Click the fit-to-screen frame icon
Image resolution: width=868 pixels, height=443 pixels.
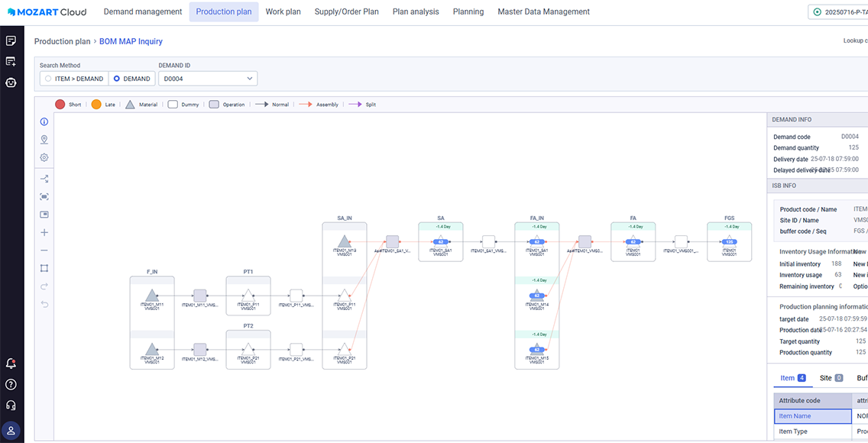(44, 268)
